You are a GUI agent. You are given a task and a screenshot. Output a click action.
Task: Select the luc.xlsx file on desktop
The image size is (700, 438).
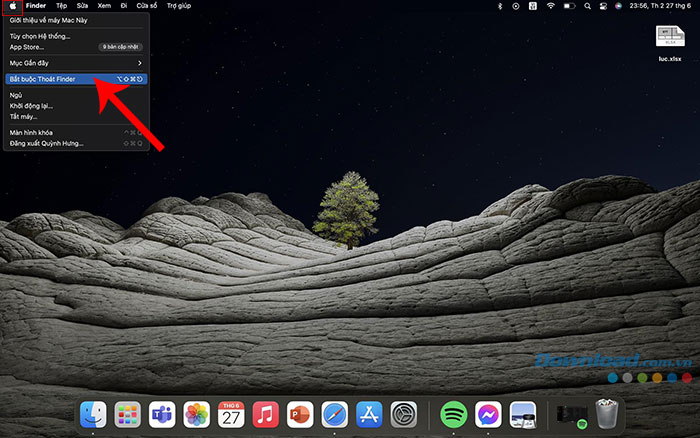pos(669,42)
